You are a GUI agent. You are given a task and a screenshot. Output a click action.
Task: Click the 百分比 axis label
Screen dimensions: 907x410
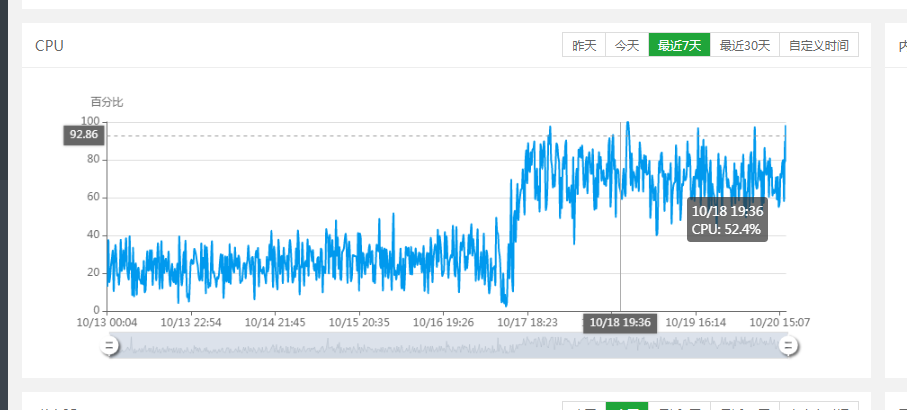106,102
